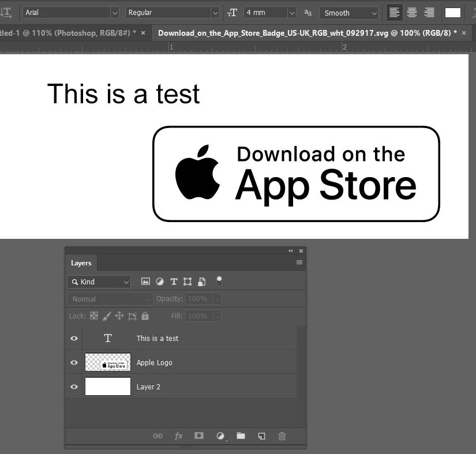Open the Layers panel menu
The height and width of the screenshot is (454, 476).
299,262
